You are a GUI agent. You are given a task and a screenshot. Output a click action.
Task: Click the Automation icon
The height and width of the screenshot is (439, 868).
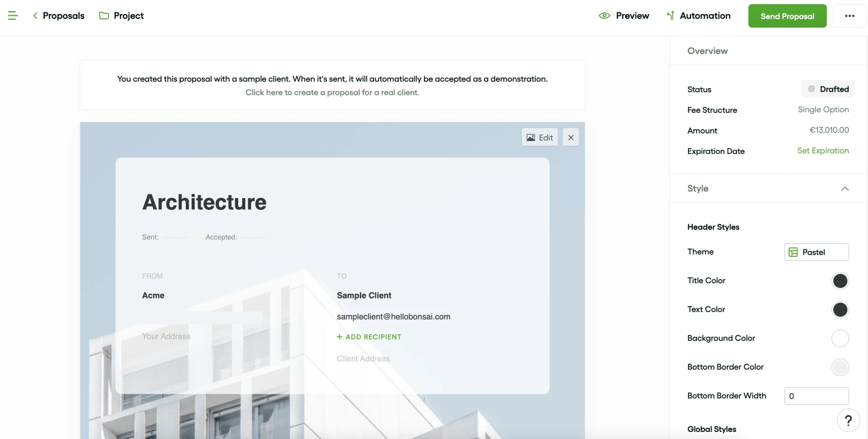click(x=670, y=15)
